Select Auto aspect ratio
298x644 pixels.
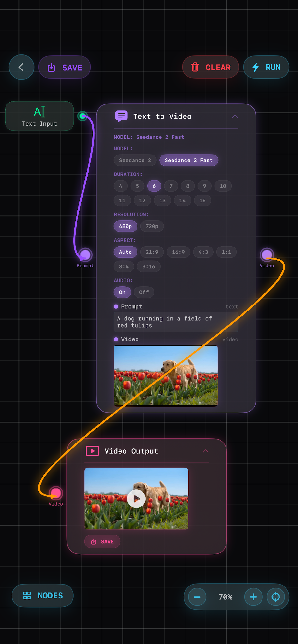(125, 252)
